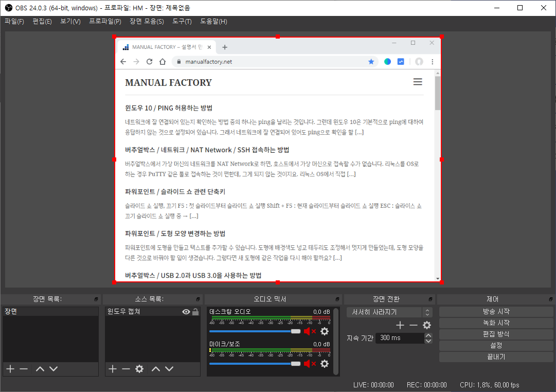556x392 pixels.
Task: Move the scene down in the scene list
Action: (x=53, y=369)
